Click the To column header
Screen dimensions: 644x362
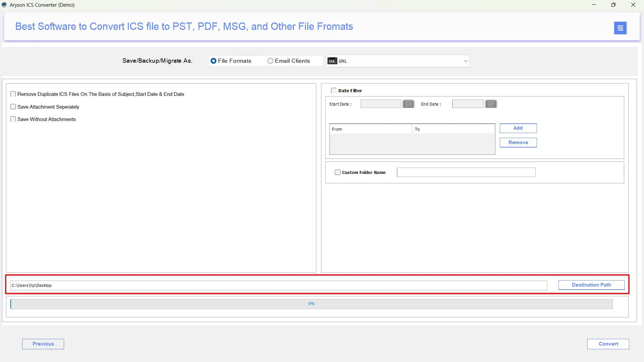point(453,129)
